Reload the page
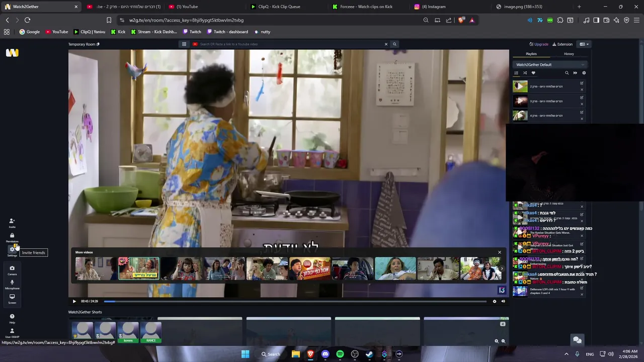 27,20
